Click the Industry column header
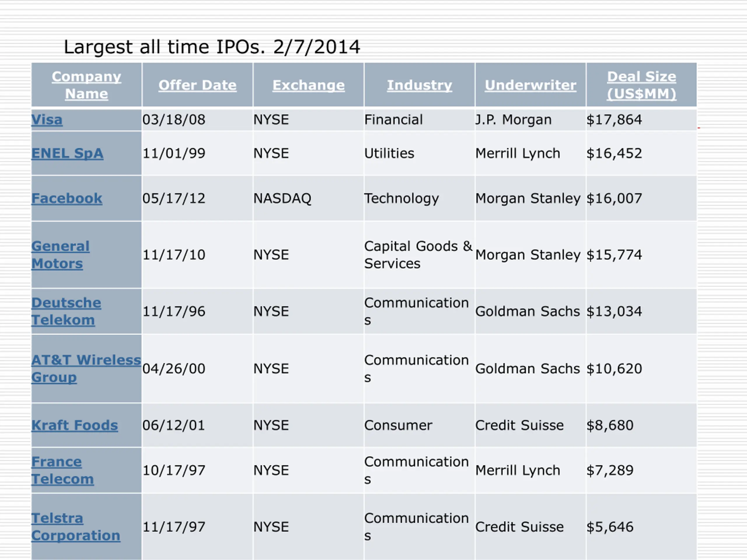This screenshot has width=747, height=560. click(x=419, y=85)
